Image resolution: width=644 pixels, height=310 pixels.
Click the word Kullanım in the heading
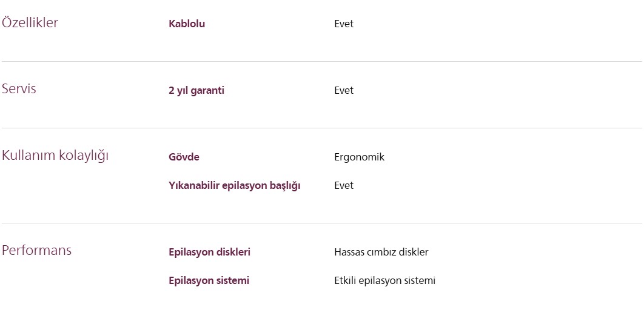(x=28, y=156)
